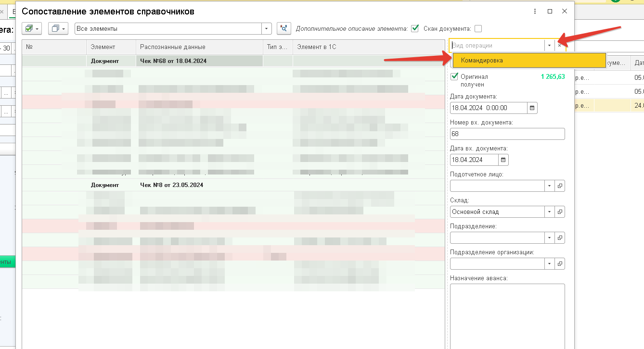Toggle "Дополнительное описание элемента" checkbox
This screenshot has width=644, height=349.
tap(415, 28)
